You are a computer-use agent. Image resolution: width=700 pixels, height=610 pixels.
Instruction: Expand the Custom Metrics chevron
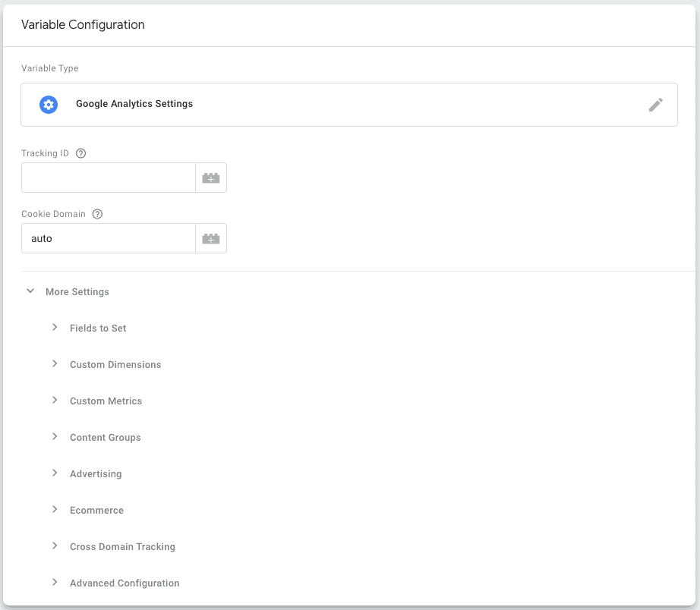pos(55,401)
